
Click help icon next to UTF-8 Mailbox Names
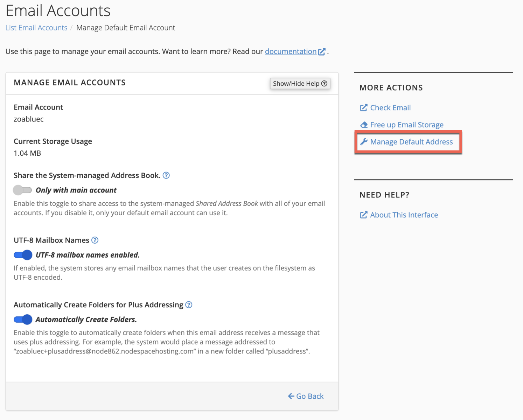click(95, 240)
